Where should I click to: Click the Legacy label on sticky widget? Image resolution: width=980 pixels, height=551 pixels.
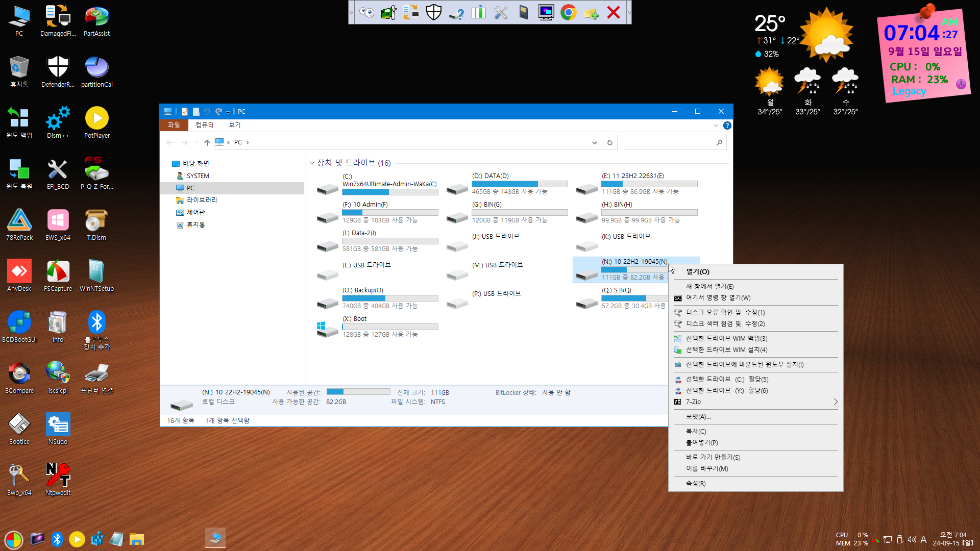[909, 91]
